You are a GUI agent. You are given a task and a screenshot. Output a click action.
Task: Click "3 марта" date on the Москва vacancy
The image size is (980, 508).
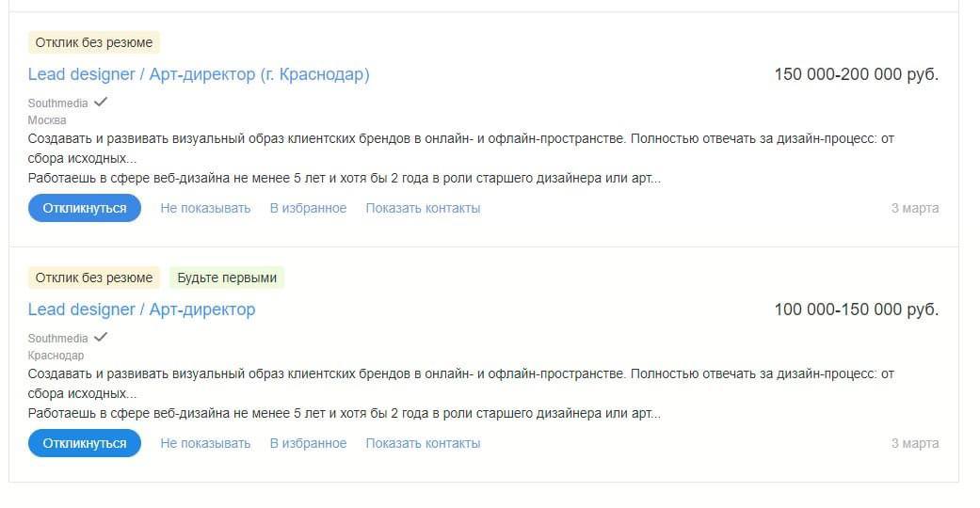coord(914,208)
